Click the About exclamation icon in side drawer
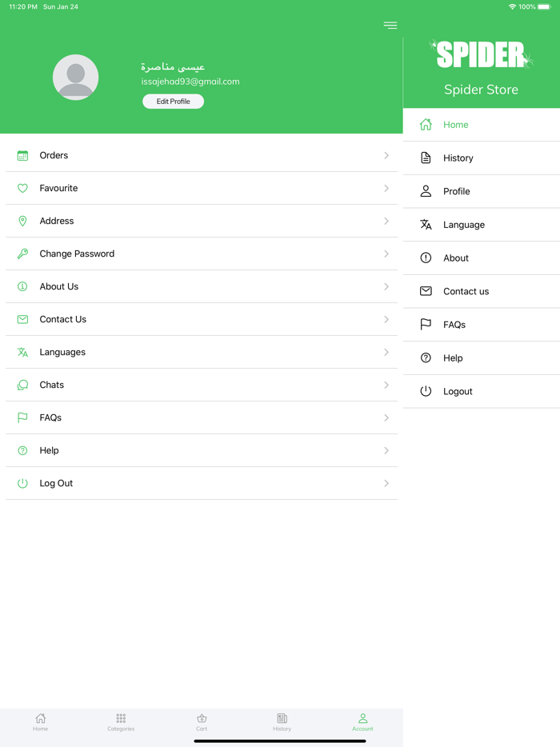Screen dimensions: 560x747 click(426, 258)
